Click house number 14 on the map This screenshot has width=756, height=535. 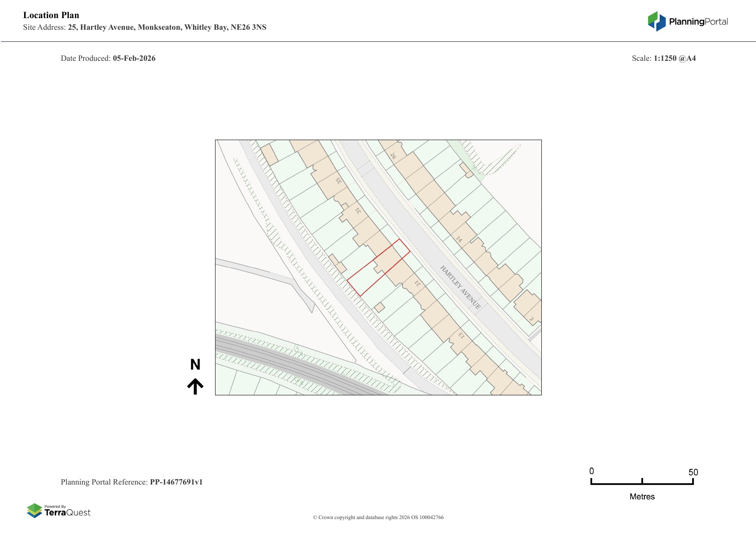pyautogui.click(x=459, y=239)
